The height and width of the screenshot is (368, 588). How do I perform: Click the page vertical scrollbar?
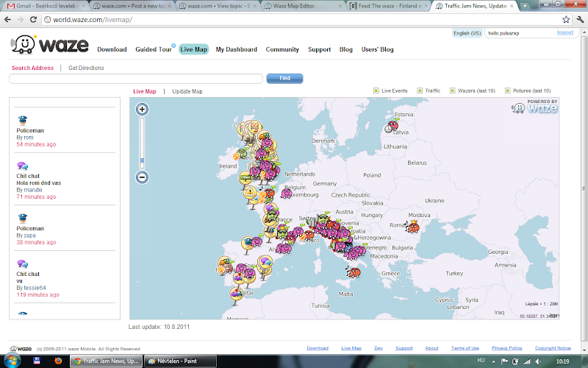584,189
